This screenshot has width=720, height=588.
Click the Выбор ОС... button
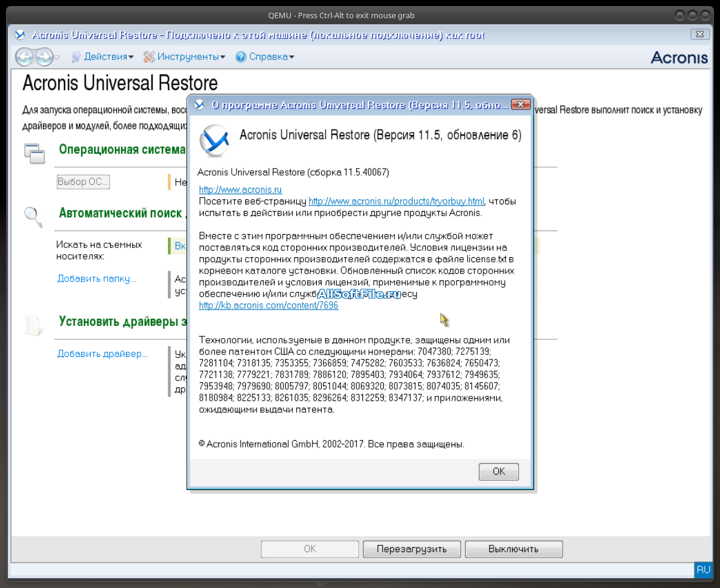click(x=83, y=182)
